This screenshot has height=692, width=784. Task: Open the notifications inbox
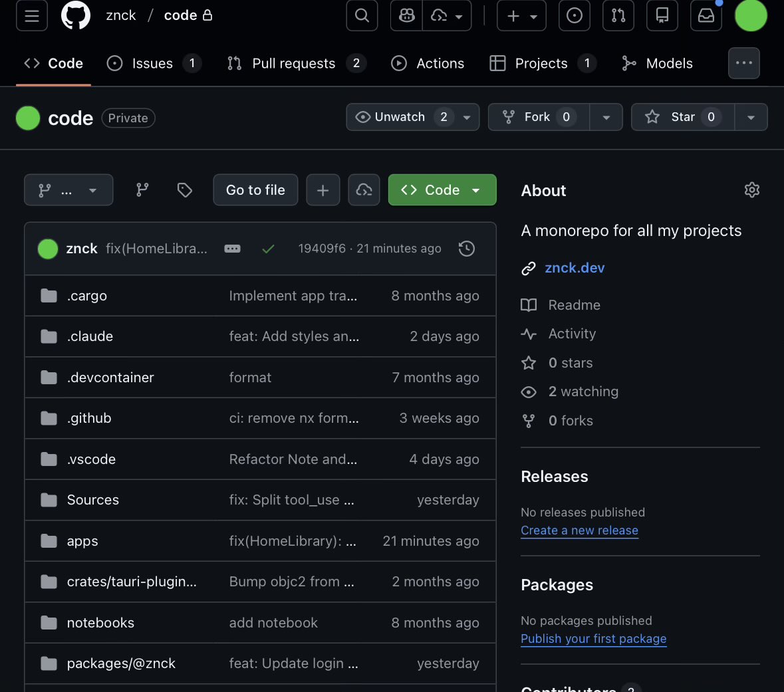(x=706, y=15)
